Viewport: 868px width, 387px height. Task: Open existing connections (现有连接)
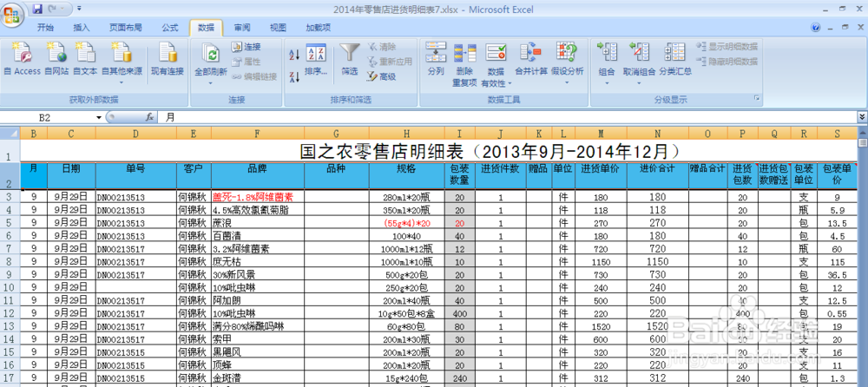(168, 60)
